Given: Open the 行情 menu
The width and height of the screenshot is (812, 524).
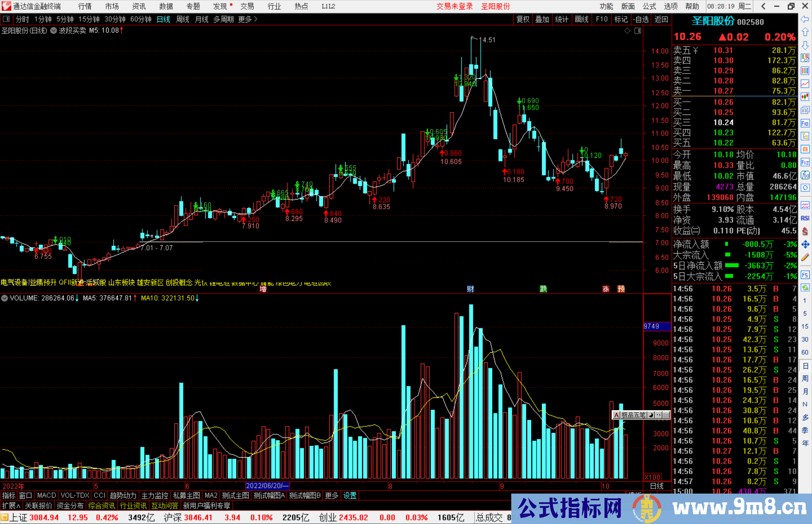Looking at the screenshot, I should tap(85, 6).
